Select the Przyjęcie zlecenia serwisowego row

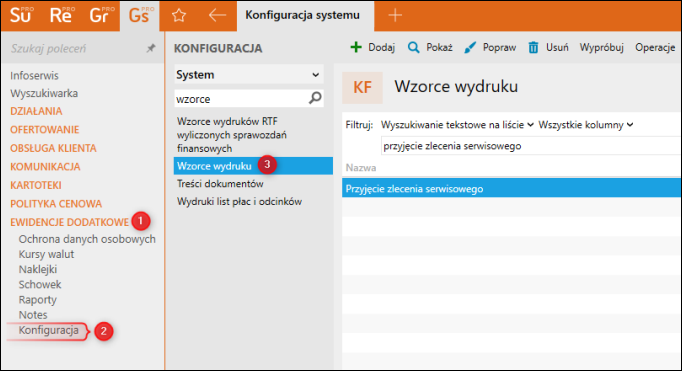pyautogui.click(x=512, y=187)
